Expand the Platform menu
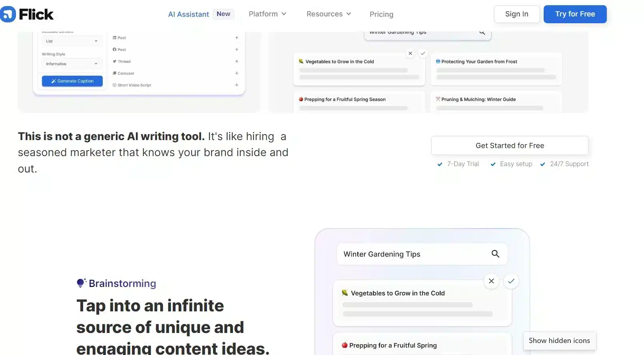Image resolution: width=644 pixels, height=355 pixels. tap(267, 14)
